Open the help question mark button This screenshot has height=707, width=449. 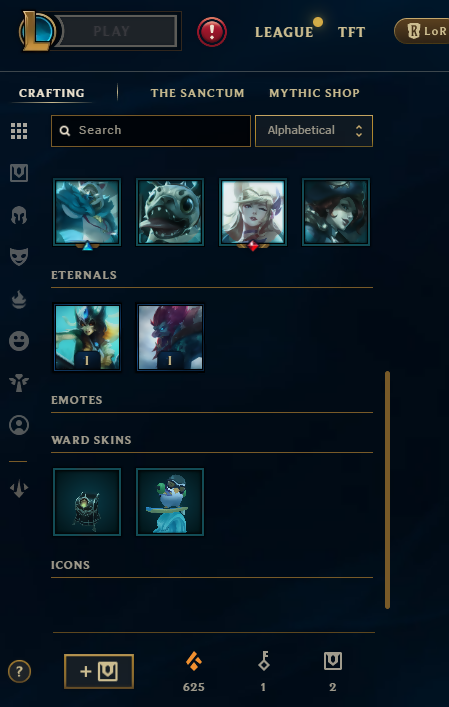click(19, 672)
